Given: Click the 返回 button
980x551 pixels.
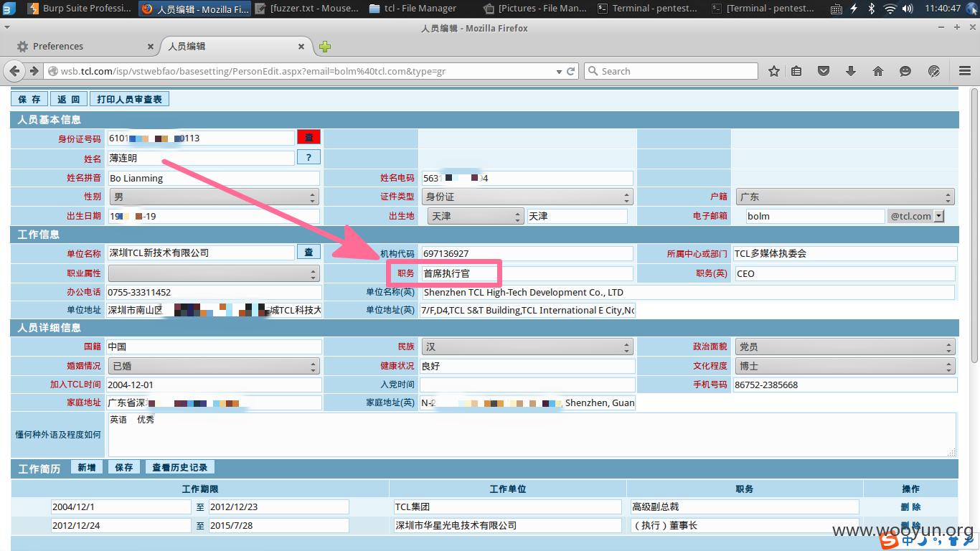Looking at the screenshot, I should [x=69, y=99].
